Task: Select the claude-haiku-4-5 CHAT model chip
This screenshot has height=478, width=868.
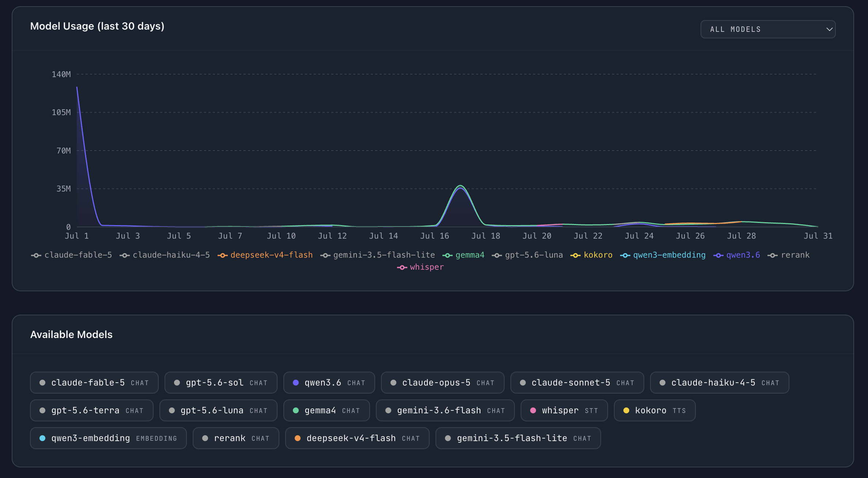Action: [720, 383]
